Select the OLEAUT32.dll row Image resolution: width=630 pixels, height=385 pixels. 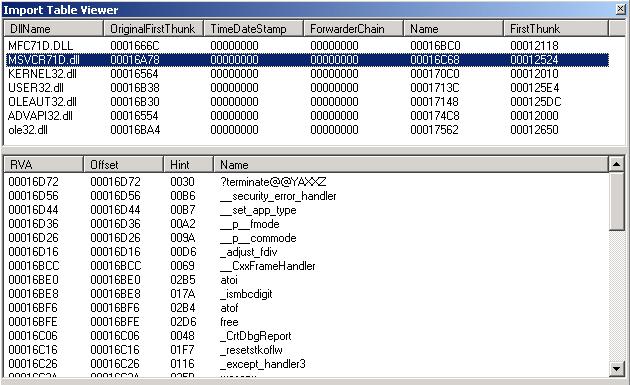(307, 102)
